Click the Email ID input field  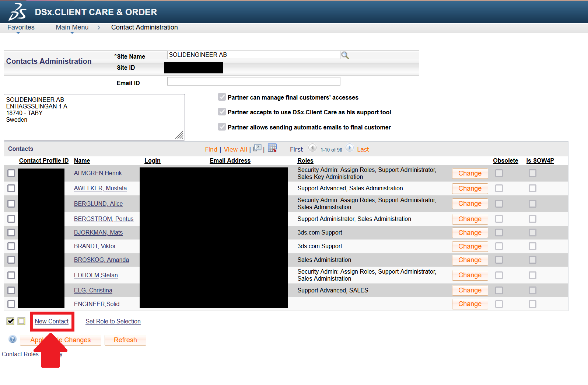coord(253,81)
